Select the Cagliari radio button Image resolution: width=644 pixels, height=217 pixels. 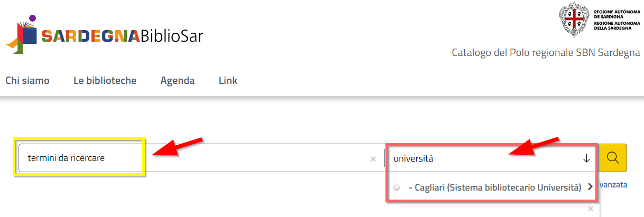click(x=397, y=187)
